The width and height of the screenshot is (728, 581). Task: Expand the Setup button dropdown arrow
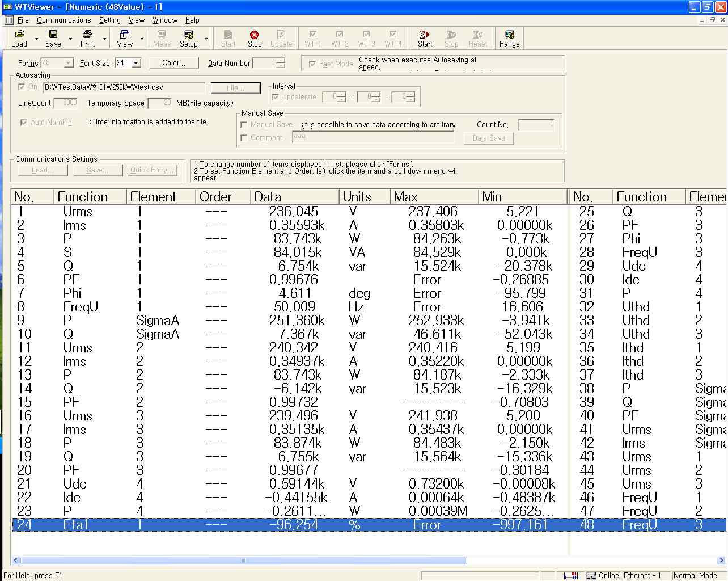(206, 39)
